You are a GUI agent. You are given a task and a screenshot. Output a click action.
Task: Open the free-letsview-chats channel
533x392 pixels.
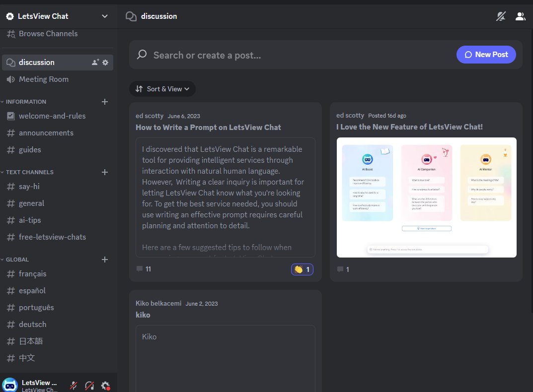58,237
